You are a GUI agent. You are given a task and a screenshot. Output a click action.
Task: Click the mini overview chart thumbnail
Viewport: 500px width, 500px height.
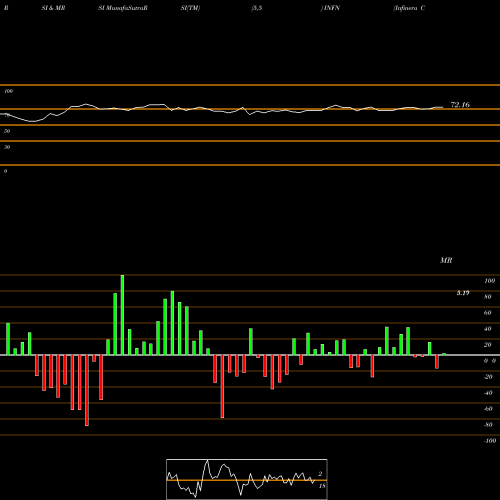point(247,479)
